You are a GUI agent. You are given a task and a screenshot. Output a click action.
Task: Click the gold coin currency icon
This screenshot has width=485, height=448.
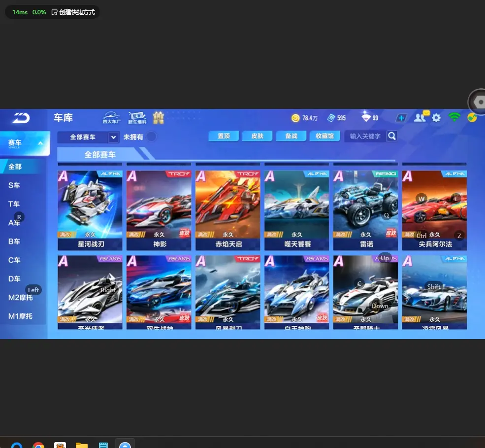pos(295,118)
